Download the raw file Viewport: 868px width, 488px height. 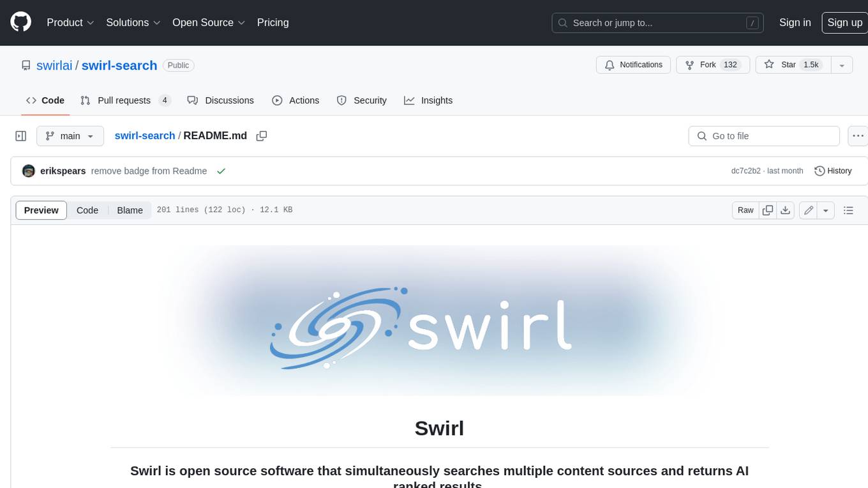[786, 210]
